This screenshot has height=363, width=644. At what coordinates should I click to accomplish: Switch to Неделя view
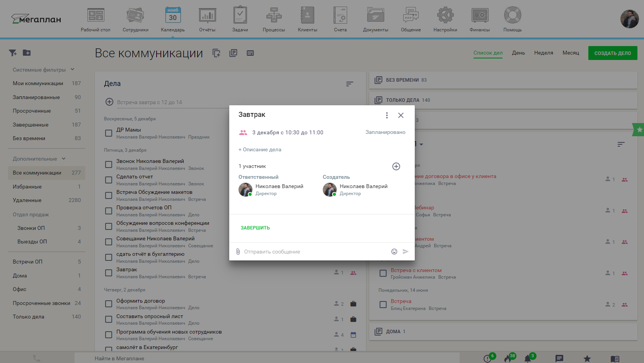[543, 53]
